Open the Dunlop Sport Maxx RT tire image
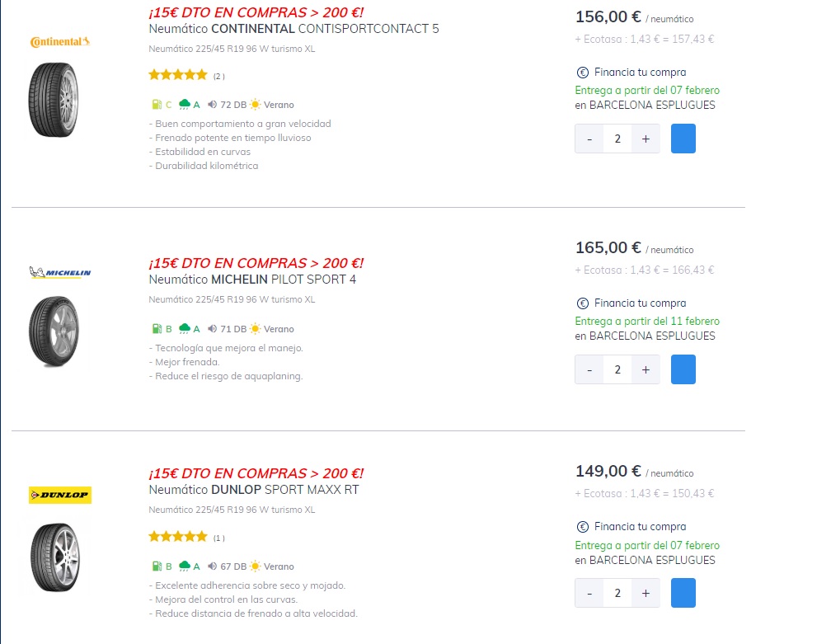The image size is (831, 644). [55, 557]
